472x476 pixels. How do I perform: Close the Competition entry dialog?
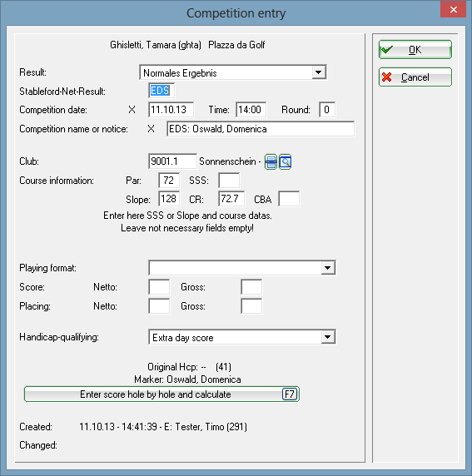click(x=453, y=9)
